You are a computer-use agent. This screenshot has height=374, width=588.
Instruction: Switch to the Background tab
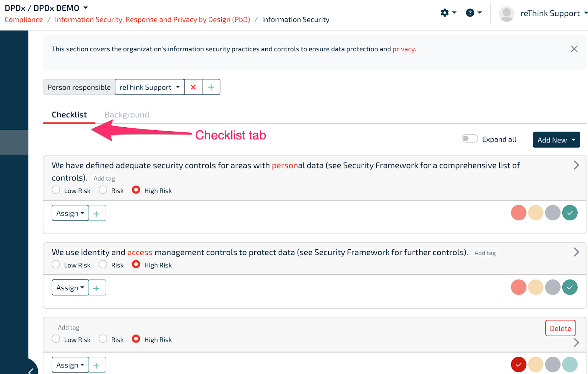126,114
